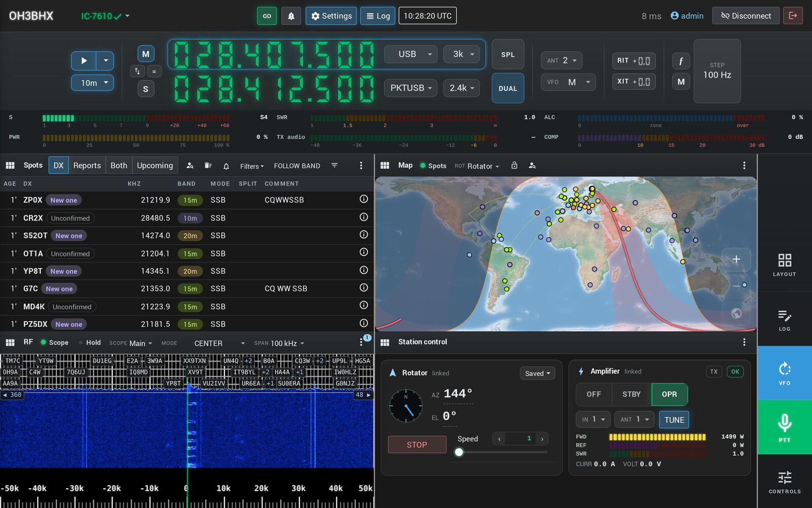Image resolution: width=812 pixels, height=508 pixels.
Task: Open LAYOUT in right sidebar
Action: coord(785,265)
